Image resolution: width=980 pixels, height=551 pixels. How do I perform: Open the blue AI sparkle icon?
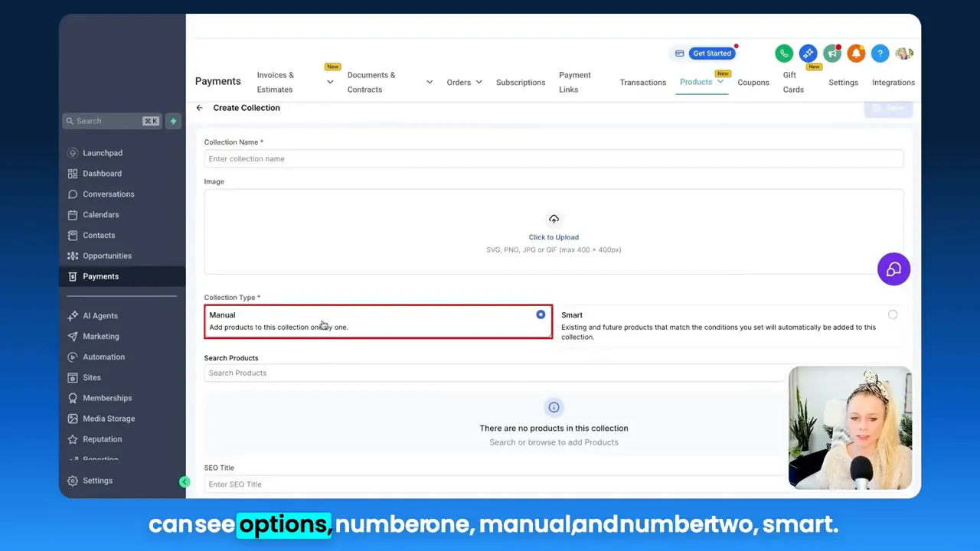(808, 54)
